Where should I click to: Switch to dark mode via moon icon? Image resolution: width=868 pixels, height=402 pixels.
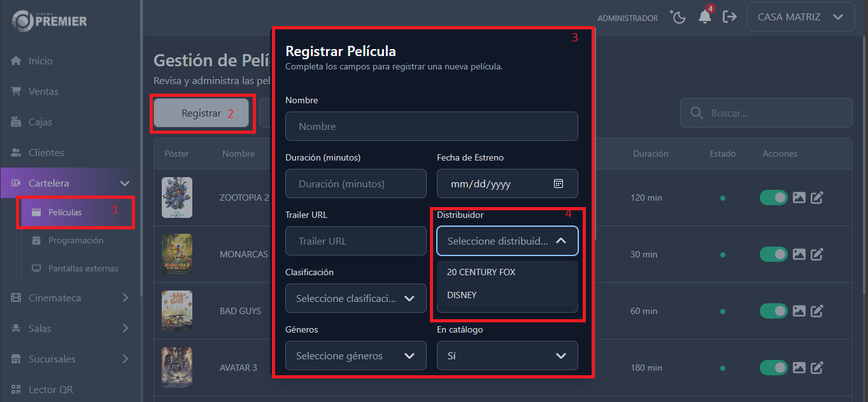click(678, 17)
